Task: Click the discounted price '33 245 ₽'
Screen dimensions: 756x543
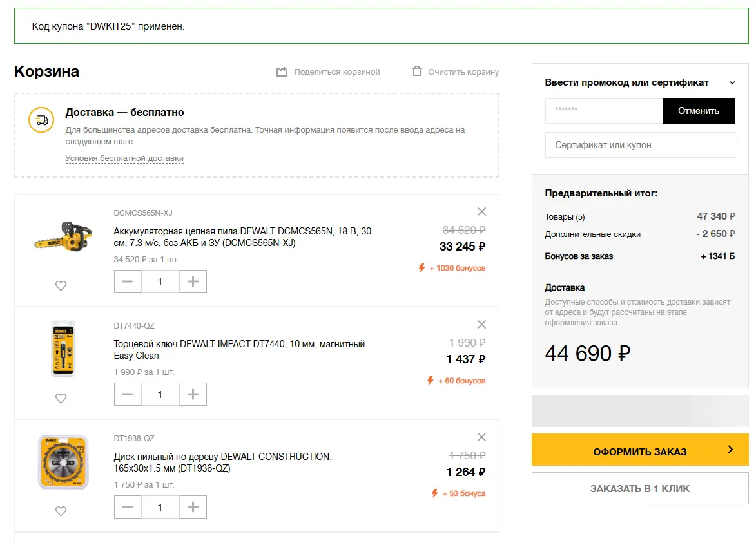Action: (x=462, y=247)
